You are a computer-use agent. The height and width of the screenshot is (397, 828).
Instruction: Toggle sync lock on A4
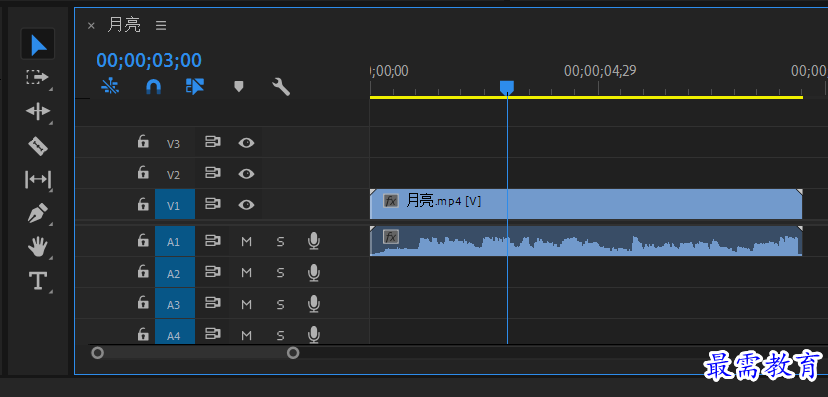click(x=213, y=334)
